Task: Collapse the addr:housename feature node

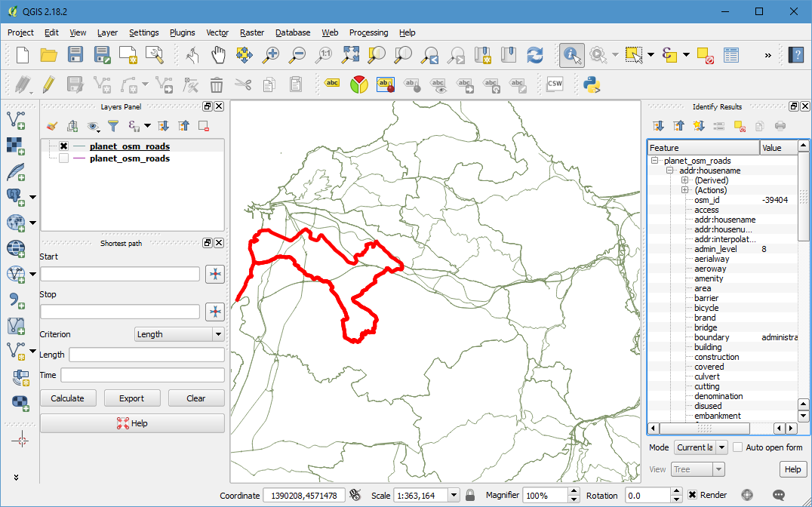Action: coord(669,171)
